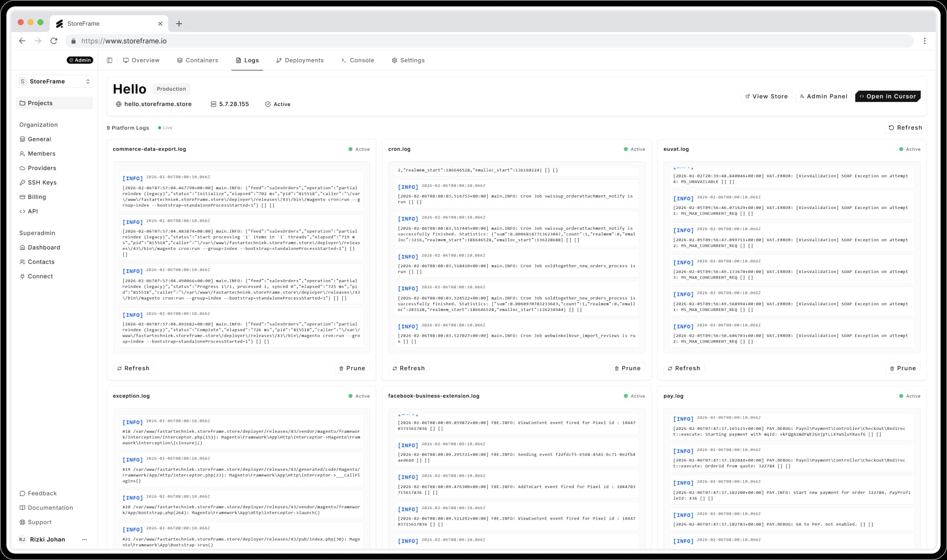Open the Billing sidebar item
The image size is (947, 560).
click(36, 197)
